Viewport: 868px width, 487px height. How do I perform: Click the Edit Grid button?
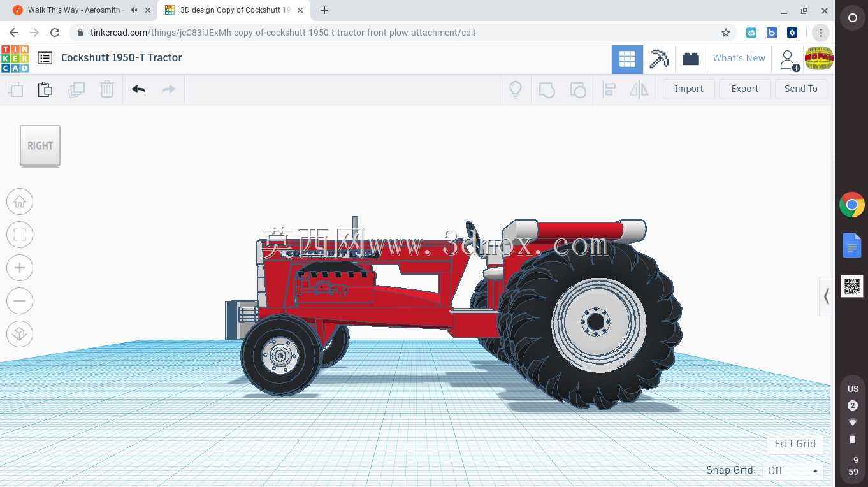coord(795,444)
